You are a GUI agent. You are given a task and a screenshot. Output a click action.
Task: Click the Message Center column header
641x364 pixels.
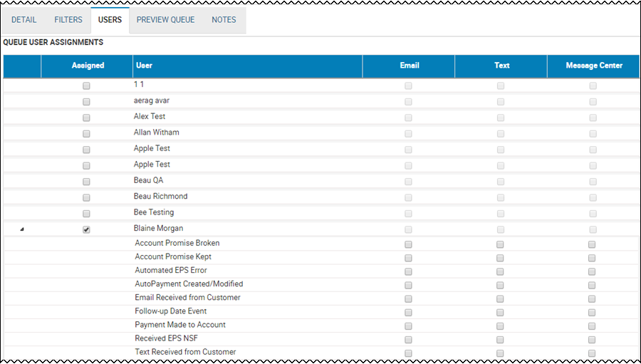(x=593, y=66)
